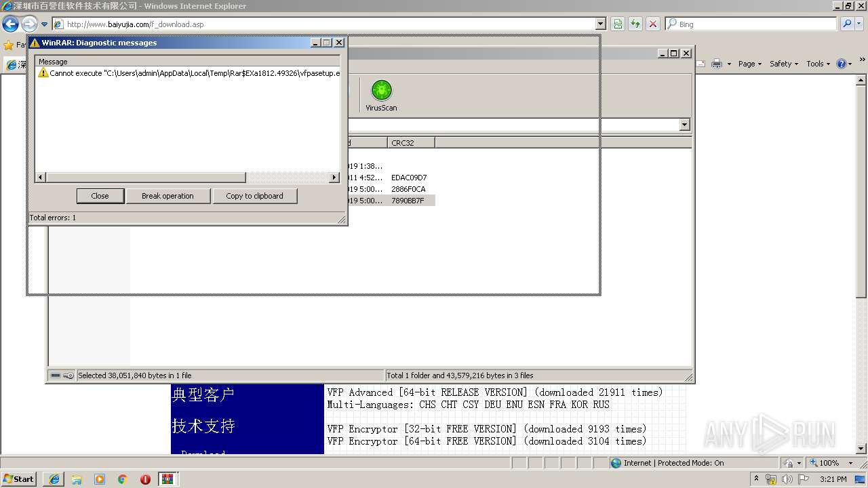This screenshot has width=868, height=488.
Task: Open Google Chrome from the taskbar
Action: (x=122, y=479)
